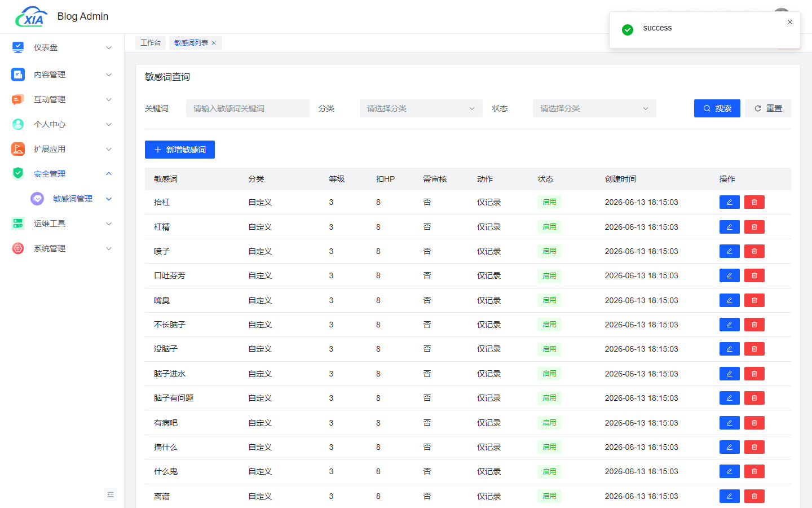The height and width of the screenshot is (508, 812).
Task: Click the 敏感词管理 purple icon
Action: (37, 199)
